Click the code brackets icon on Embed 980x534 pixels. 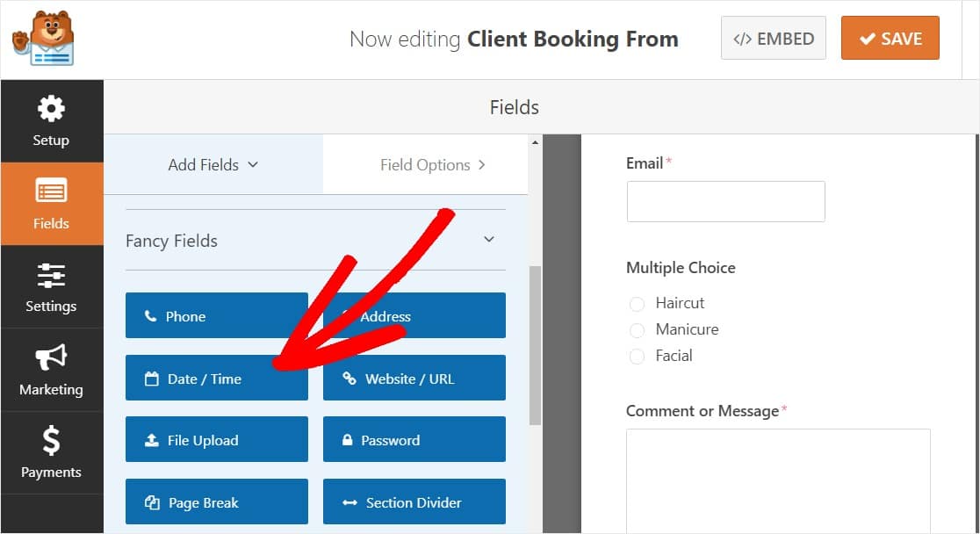tap(742, 39)
